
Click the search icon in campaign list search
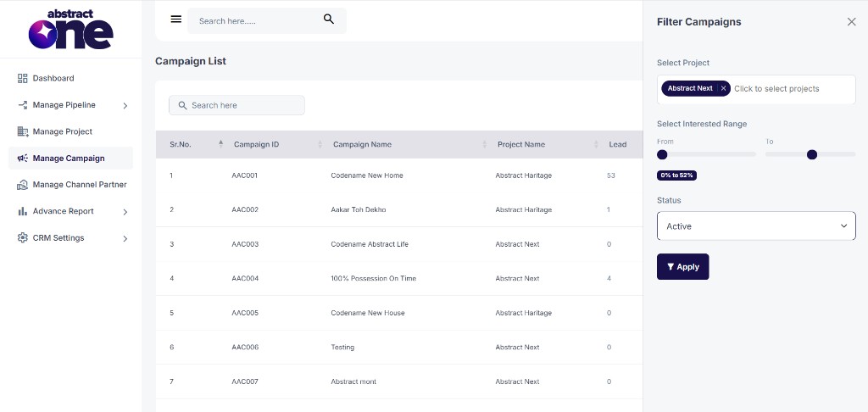pyautogui.click(x=183, y=105)
